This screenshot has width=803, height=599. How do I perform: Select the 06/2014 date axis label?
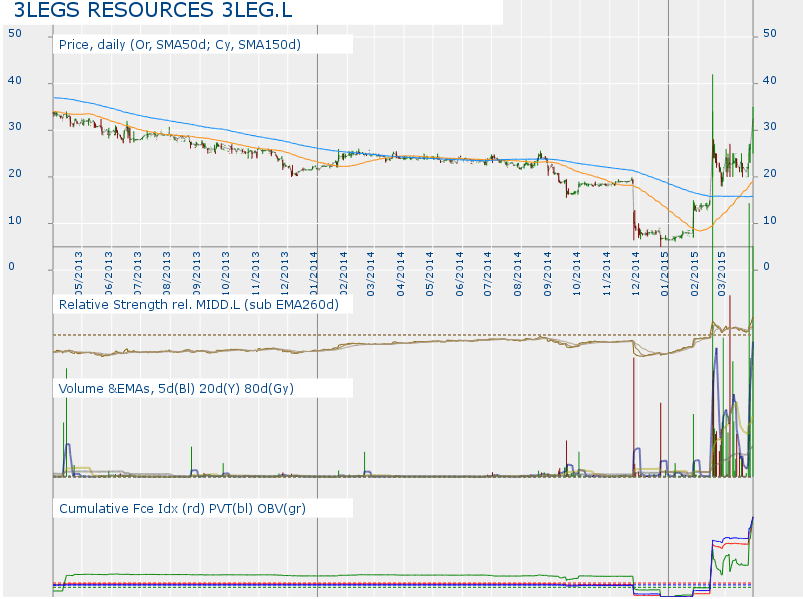click(459, 274)
